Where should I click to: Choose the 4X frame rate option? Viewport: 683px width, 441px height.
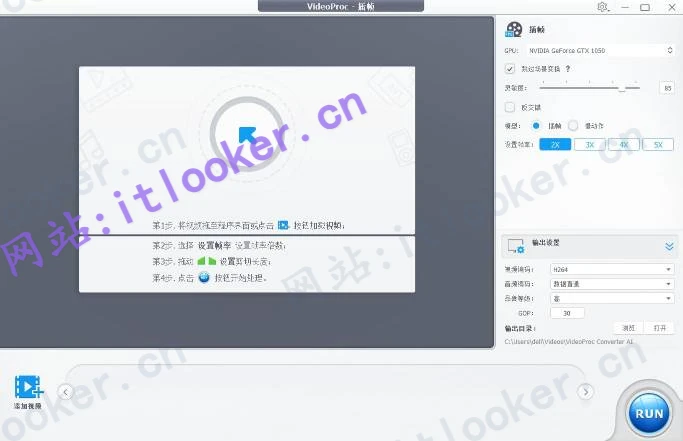pos(624,145)
